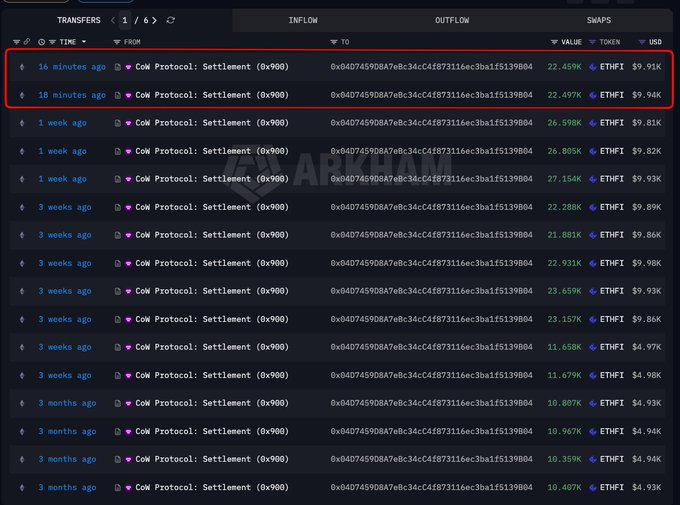Click the ETHFI token icon in the 10.359K row
Viewport: 680px width, 505px height.
pyautogui.click(x=593, y=459)
